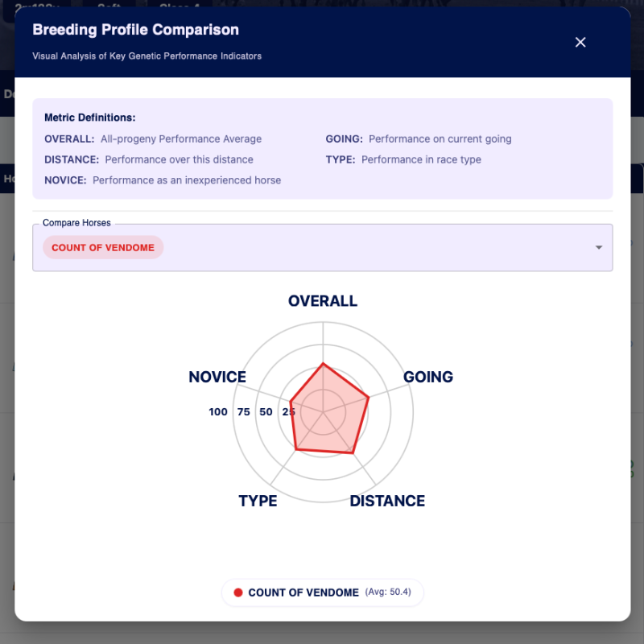Image resolution: width=644 pixels, height=644 pixels.
Task: Click the DISTANCE axis label on the radar chart
Action: pos(386,501)
